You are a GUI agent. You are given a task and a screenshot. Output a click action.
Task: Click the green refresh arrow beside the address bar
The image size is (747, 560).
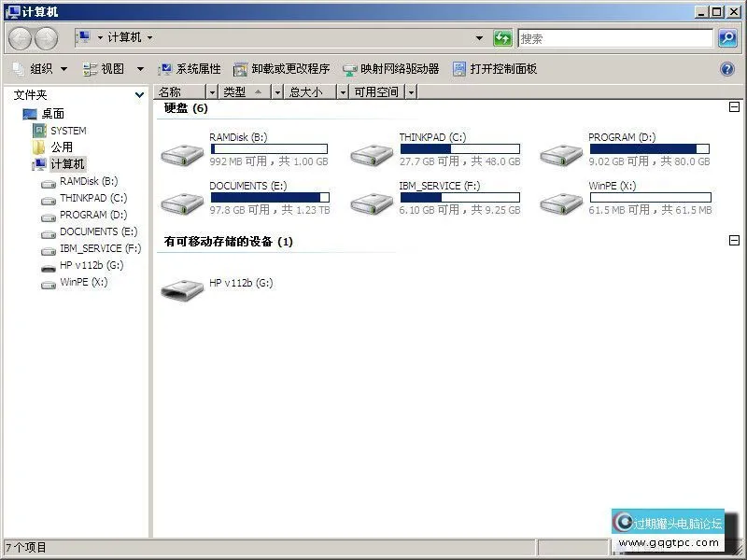(502, 38)
